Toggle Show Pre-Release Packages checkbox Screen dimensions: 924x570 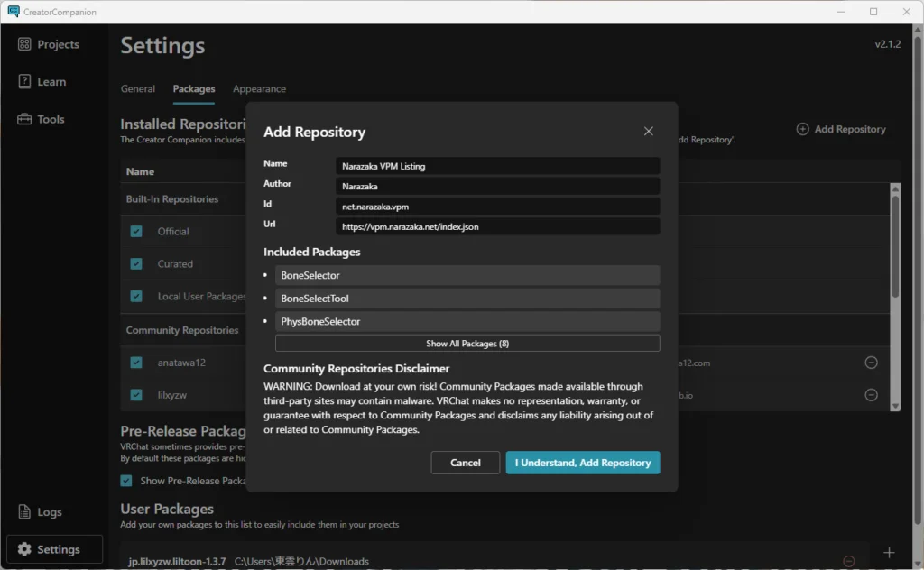pos(126,481)
